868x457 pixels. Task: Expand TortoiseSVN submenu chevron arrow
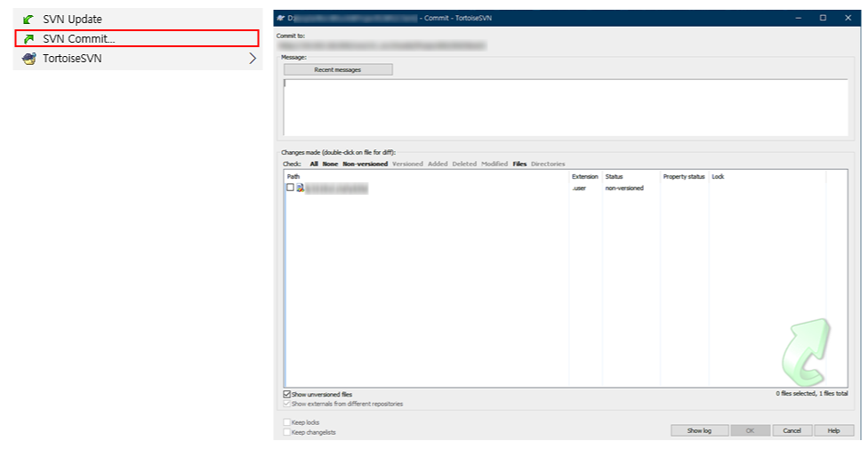click(x=253, y=58)
